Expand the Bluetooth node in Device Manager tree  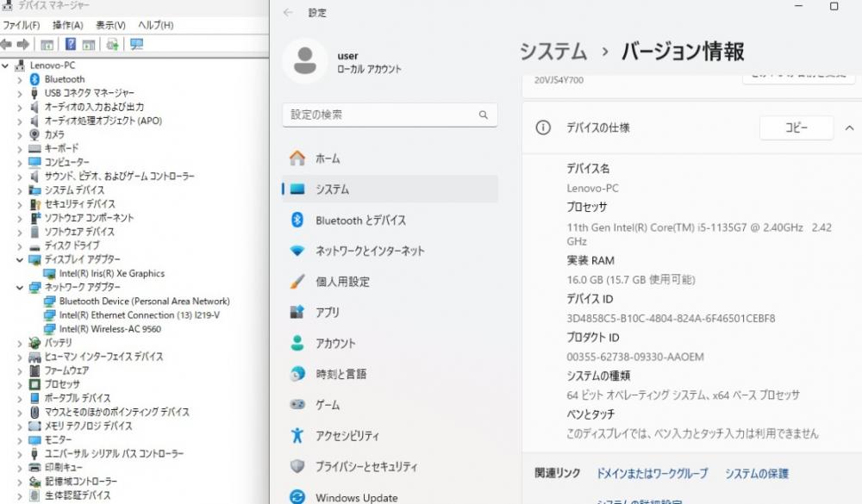point(20,80)
